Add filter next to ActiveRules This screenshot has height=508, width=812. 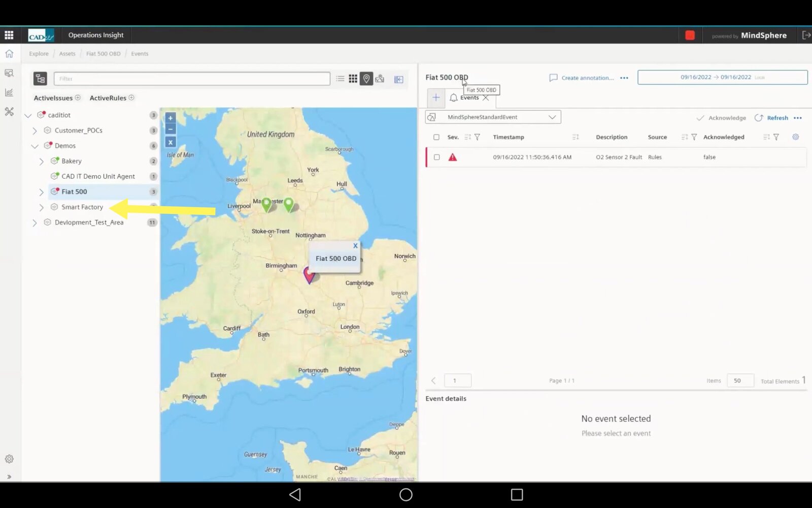tap(131, 98)
